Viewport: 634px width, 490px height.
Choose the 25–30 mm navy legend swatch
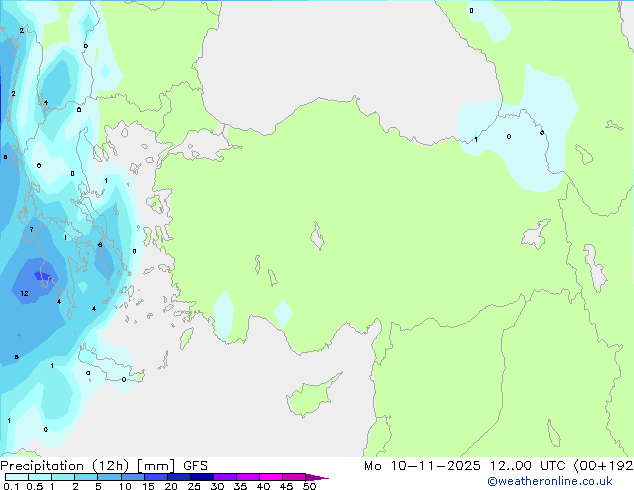[201, 477]
